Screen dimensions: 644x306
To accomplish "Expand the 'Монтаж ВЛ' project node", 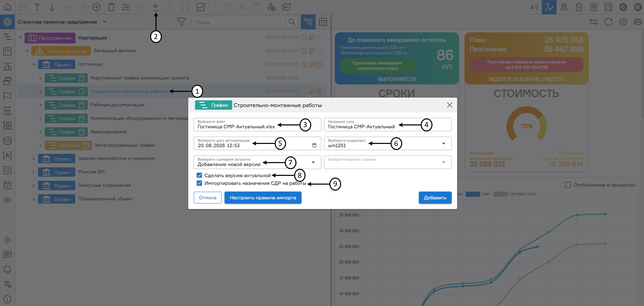I will (34, 172).
